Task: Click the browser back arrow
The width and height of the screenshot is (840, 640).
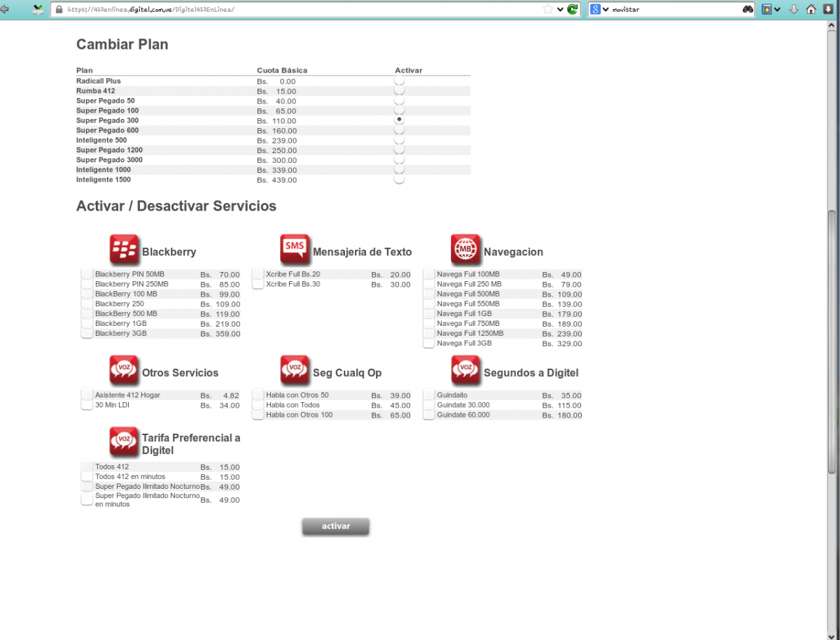Action: 5,9
